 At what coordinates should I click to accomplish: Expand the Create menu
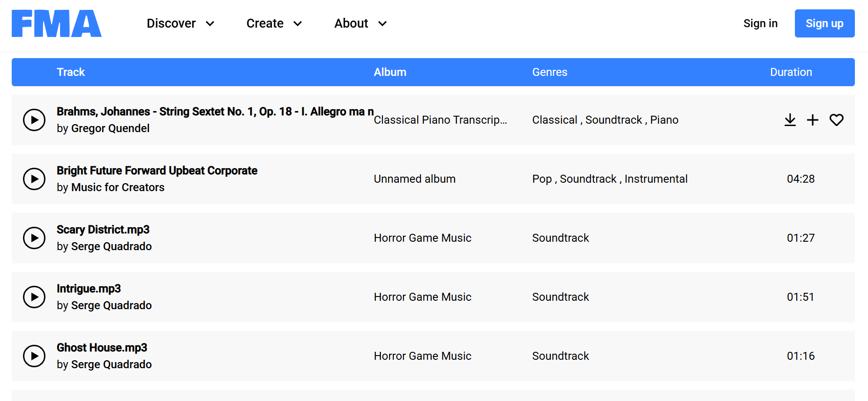tap(274, 23)
